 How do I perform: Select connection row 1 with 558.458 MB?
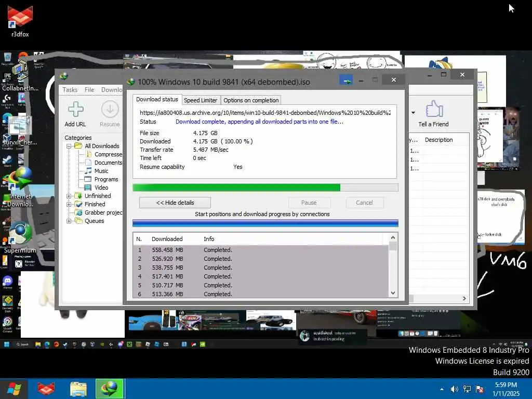pos(261,250)
